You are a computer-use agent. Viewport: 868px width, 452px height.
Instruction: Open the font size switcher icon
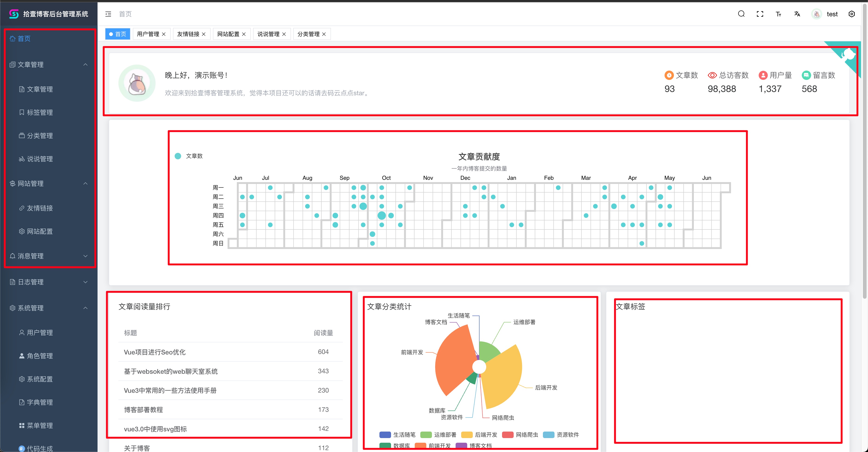778,14
